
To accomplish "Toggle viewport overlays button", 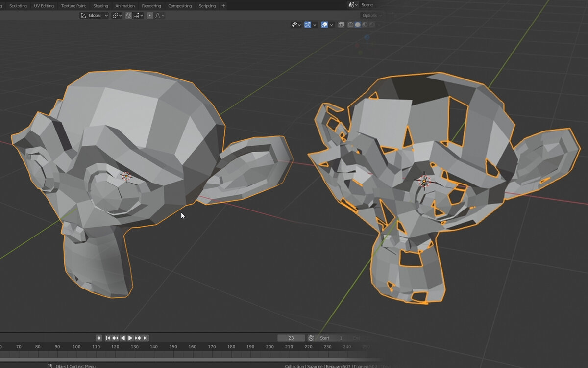I will tap(324, 25).
